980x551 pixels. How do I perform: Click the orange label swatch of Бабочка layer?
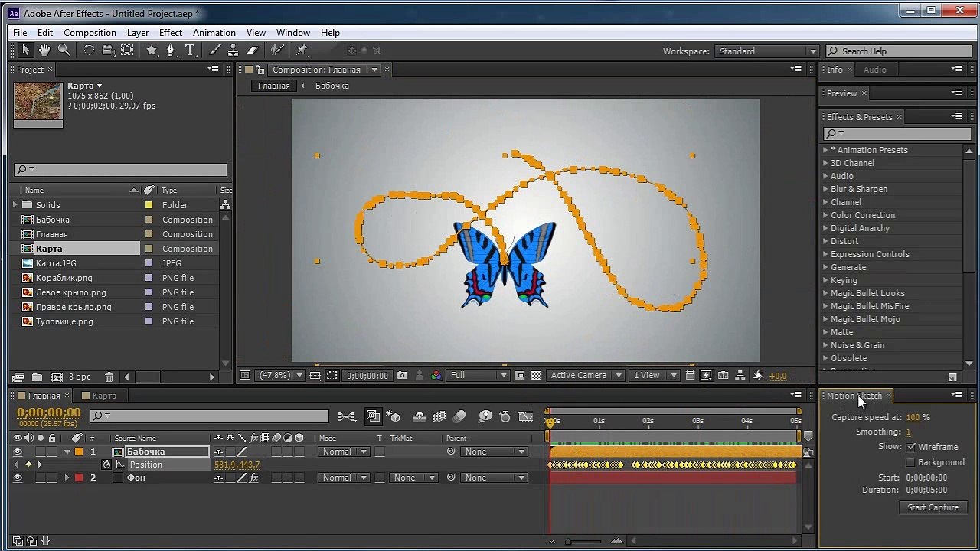[x=79, y=452]
